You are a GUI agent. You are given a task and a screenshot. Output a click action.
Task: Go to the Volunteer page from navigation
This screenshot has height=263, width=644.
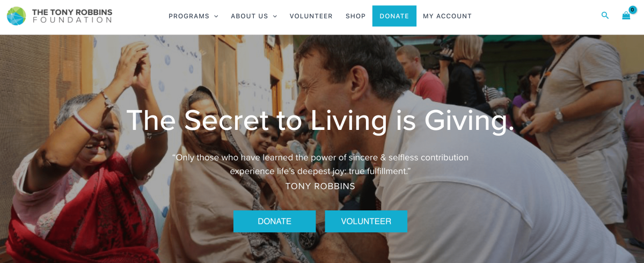point(311,16)
